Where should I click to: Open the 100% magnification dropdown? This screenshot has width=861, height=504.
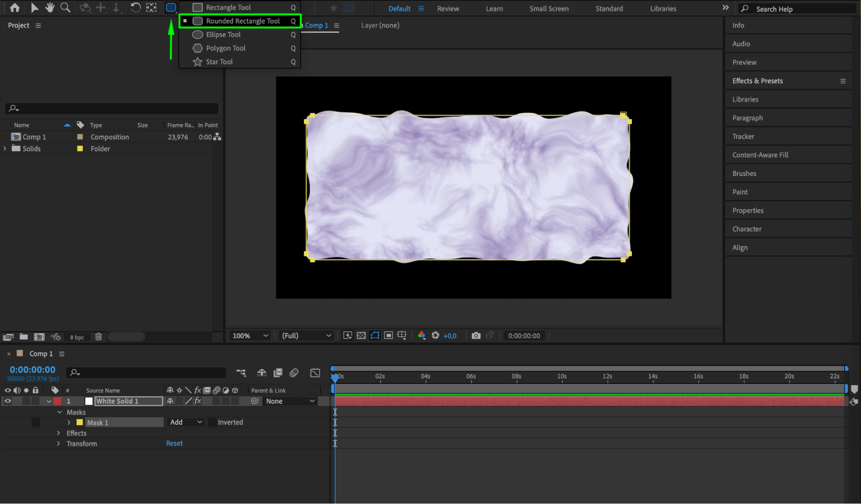click(250, 336)
